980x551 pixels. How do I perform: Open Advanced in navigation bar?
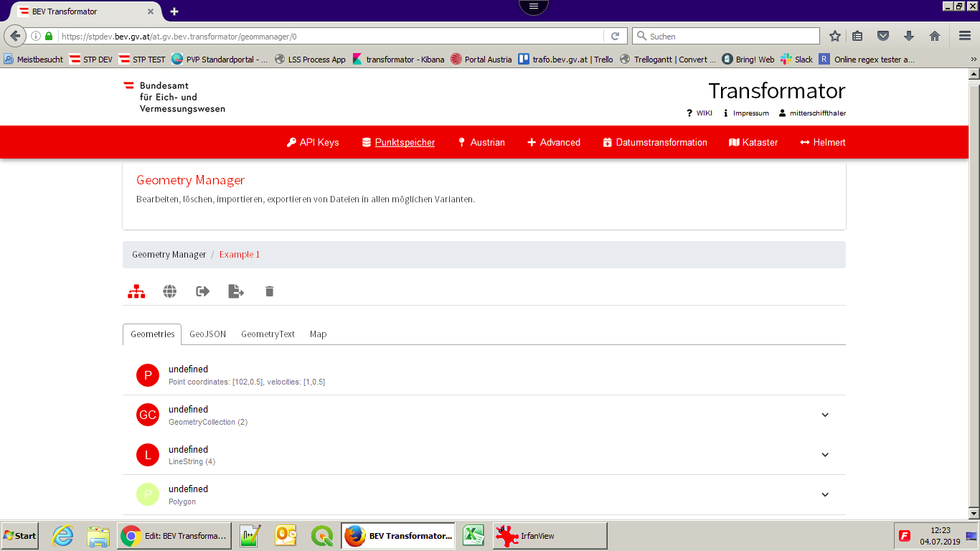click(554, 142)
